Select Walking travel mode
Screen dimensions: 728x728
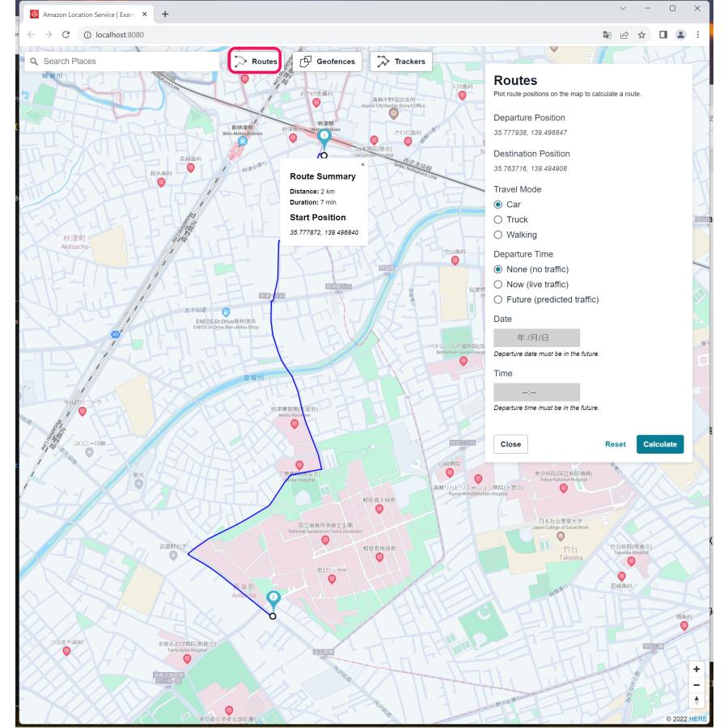click(x=498, y=235)
